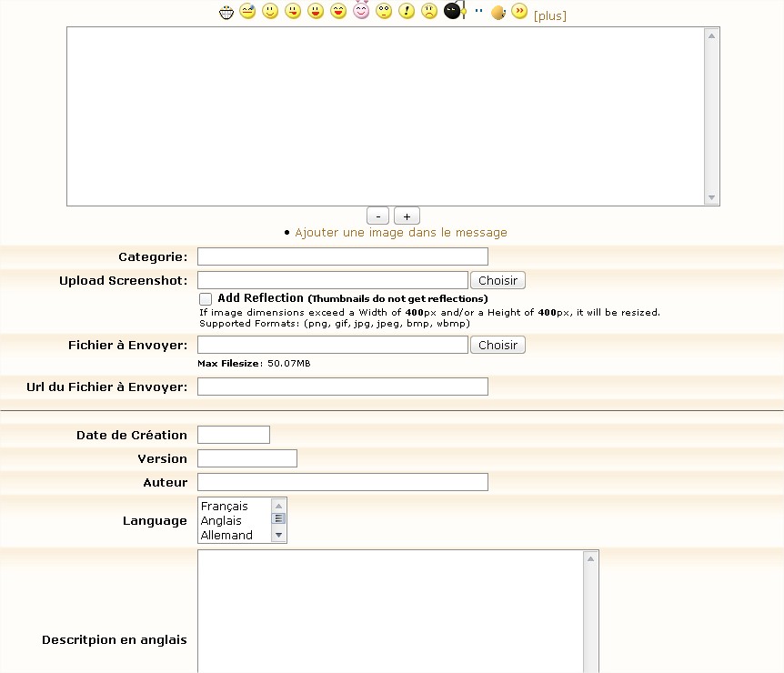The image size is (784, 673).
Task: Click Choisir button for Upload Screenshot
Action: tap(498, 280)
